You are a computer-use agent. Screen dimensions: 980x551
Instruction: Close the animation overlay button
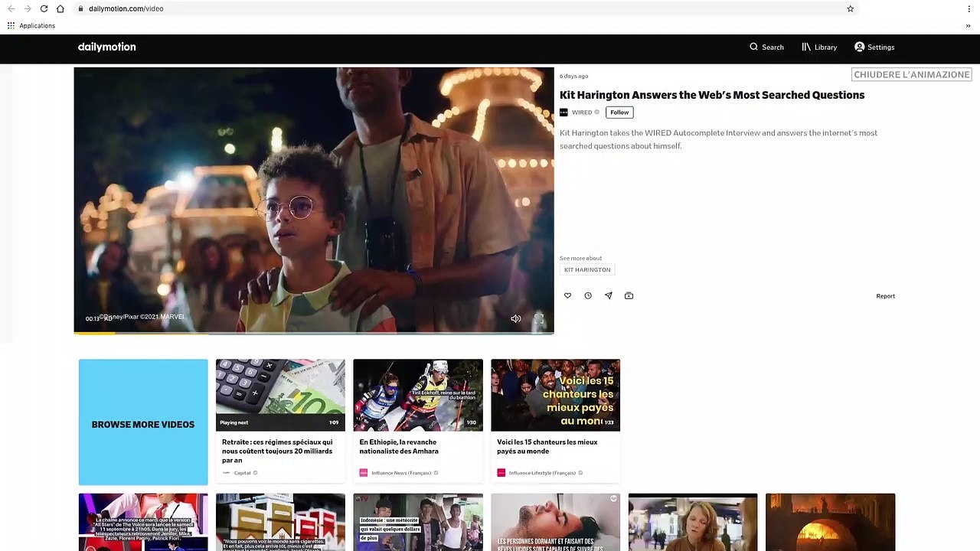coord(912,74)
